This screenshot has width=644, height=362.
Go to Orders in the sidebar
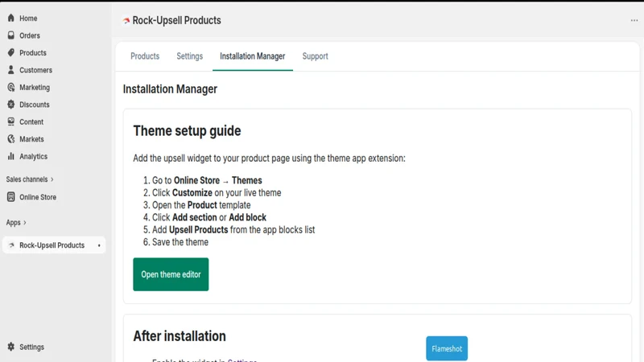[30, 35]
